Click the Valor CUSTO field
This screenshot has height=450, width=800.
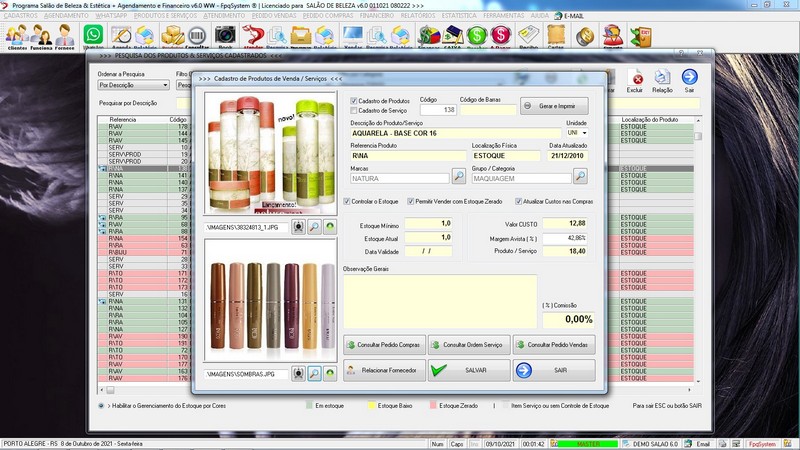(565, 223)
